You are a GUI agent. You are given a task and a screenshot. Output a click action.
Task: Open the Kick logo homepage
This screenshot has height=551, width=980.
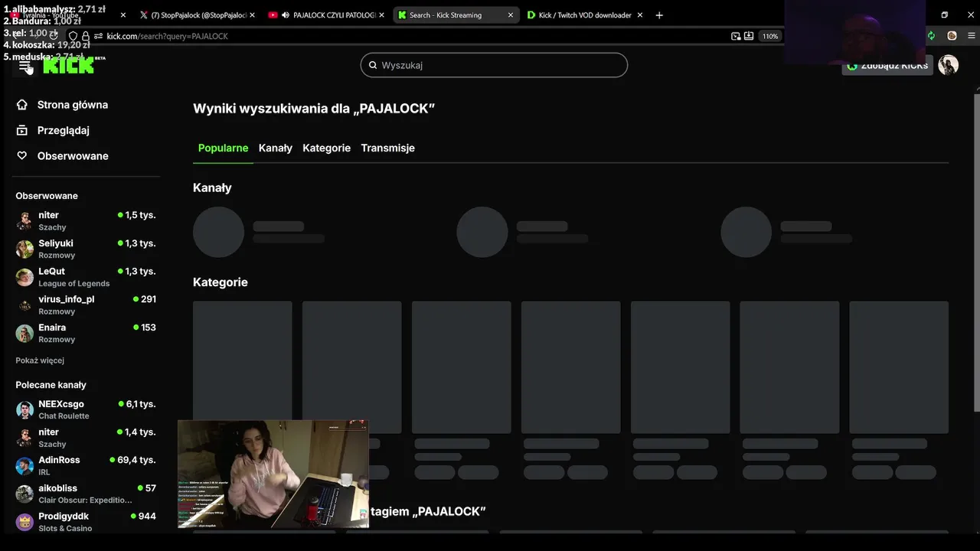69,66
